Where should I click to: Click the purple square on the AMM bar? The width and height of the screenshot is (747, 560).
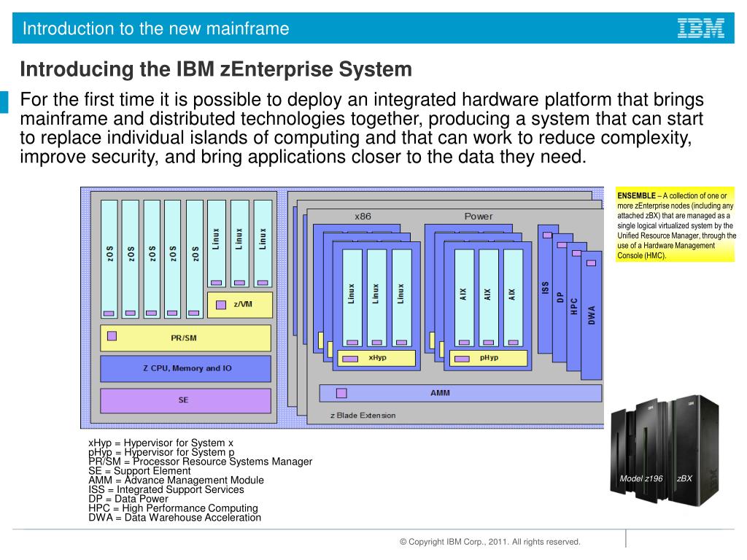click(x=341, y=393)
